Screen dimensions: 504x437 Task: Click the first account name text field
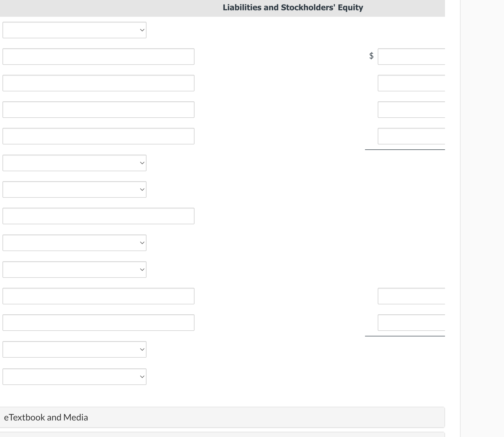pos(98,57)
